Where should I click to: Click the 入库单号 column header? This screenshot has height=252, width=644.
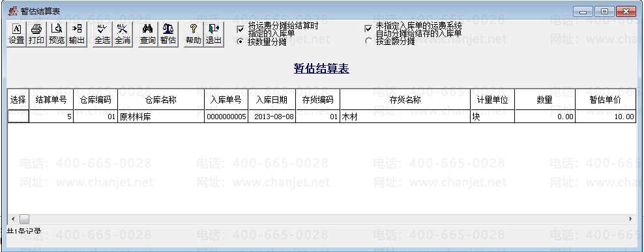tap(226, 100)
